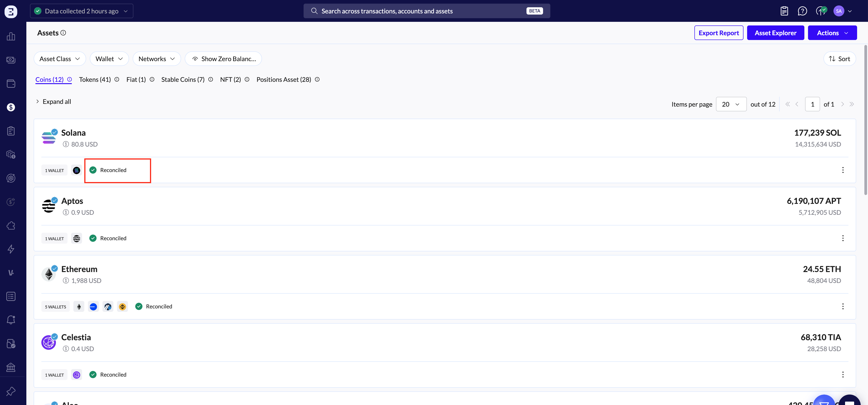This screenshot has width=868, height=405.
Task: Click the Aptos 1 WALLET badge
Action: pos(54,239)
